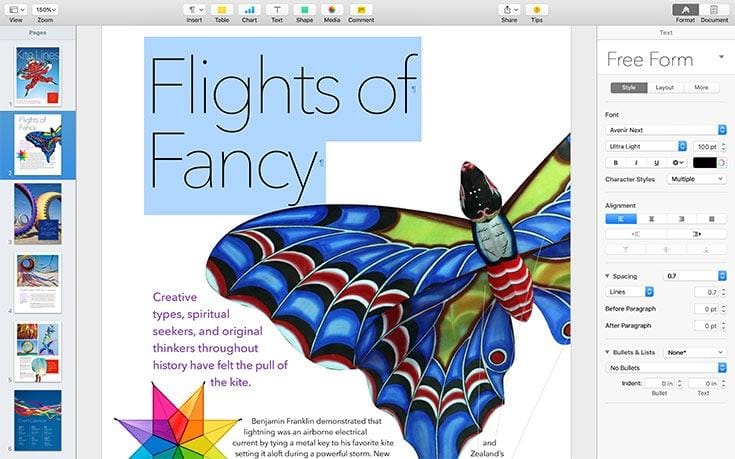Select page 4 thumbnail
The height and width of the screenshot is (459, 735).
click(38, 284)
